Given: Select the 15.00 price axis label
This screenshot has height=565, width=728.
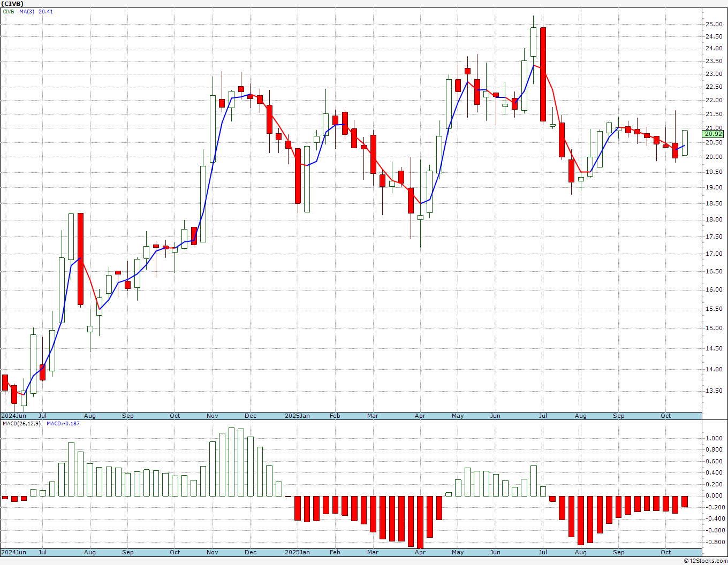Looking at the screenshot, I should [714, 328].
